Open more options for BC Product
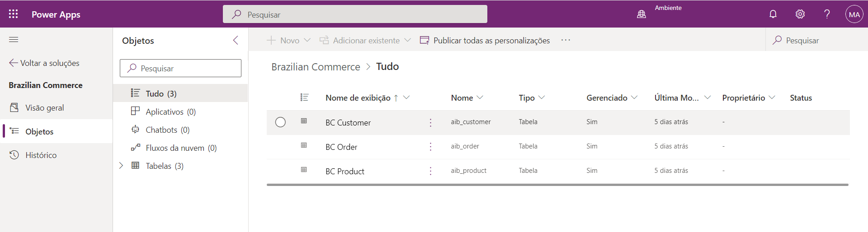The image size is (868, 232). (430, 171)
